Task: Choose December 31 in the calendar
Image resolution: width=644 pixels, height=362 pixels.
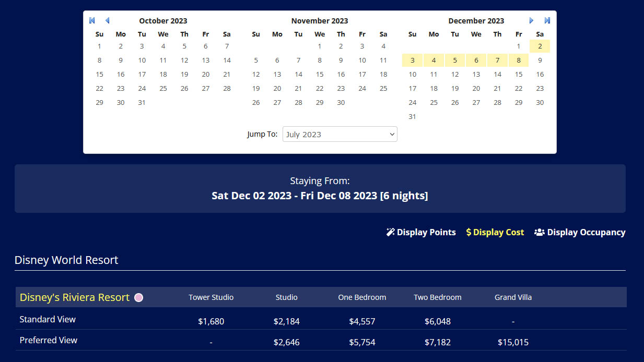Action: tap(413, 117)
